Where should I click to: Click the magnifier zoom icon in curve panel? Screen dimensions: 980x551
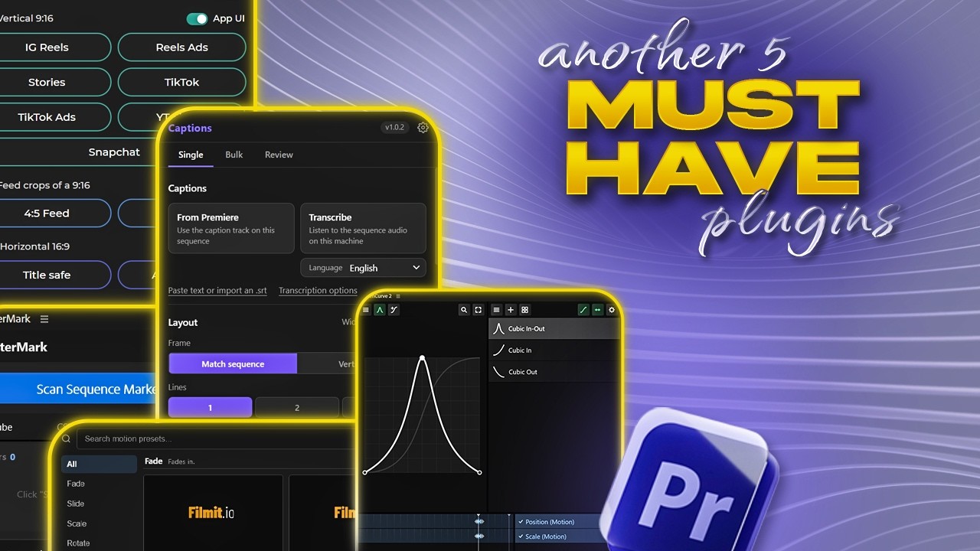(x=464, y=310)
